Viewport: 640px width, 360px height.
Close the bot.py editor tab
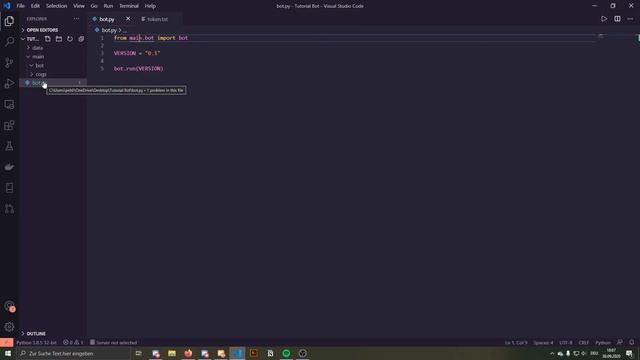point(128,19)
